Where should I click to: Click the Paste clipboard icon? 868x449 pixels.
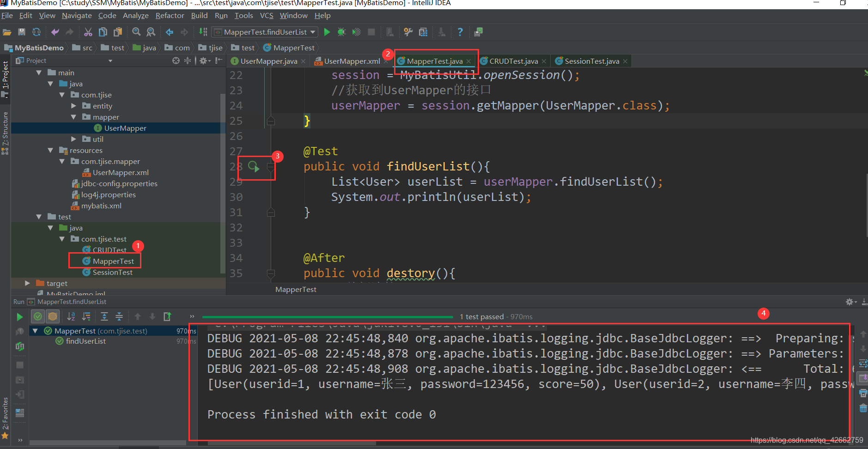118,32
